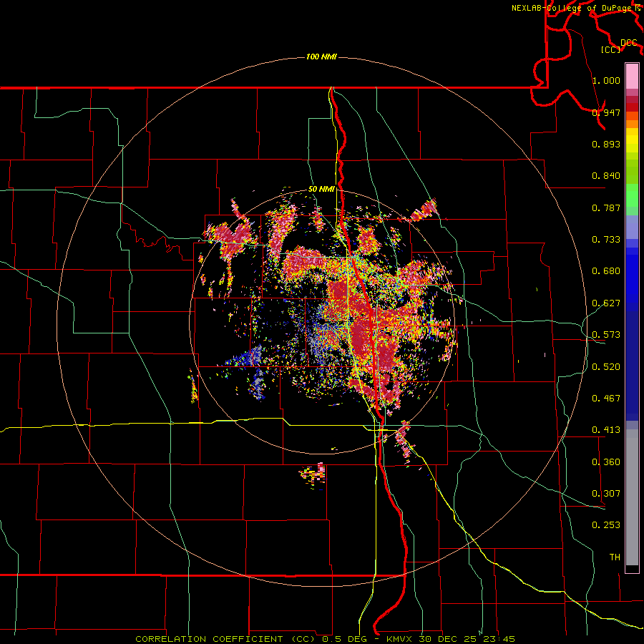Click the 0.947 color scale label
Image resolution: width=644 pixels, height=644 pixels.
(606, 112)
